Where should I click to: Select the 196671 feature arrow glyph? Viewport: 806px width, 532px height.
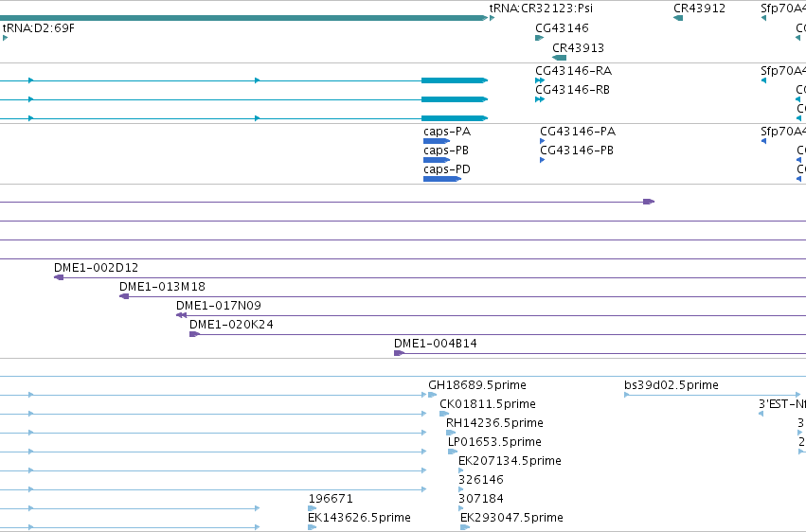click(x=313, y=508)
